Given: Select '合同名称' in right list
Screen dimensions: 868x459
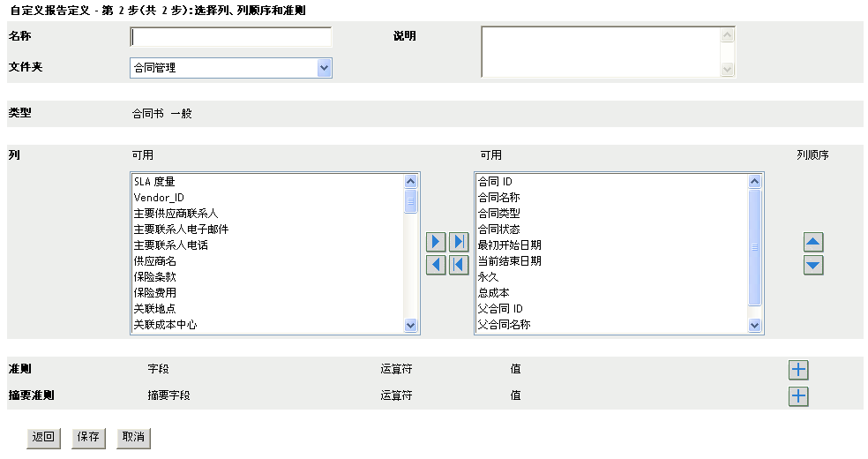Looking at the screenshot, I should tap(612, 198).
